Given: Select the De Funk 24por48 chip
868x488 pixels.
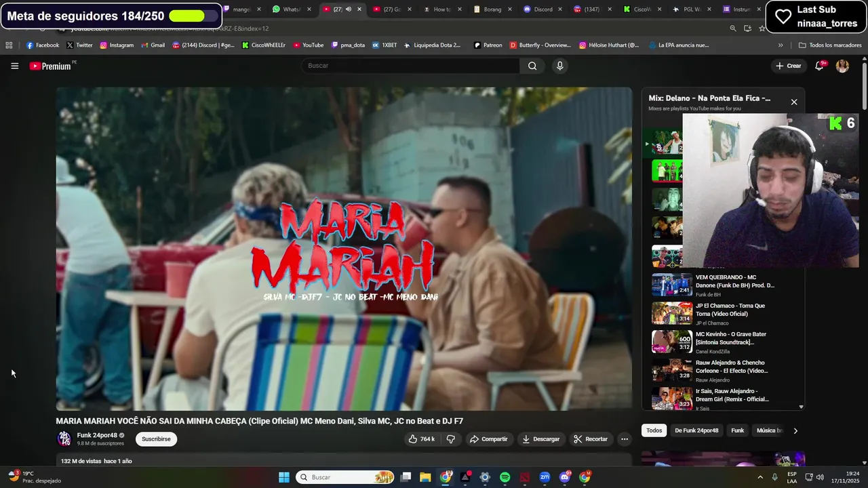Looking at the screenshot, I should 696,430.
